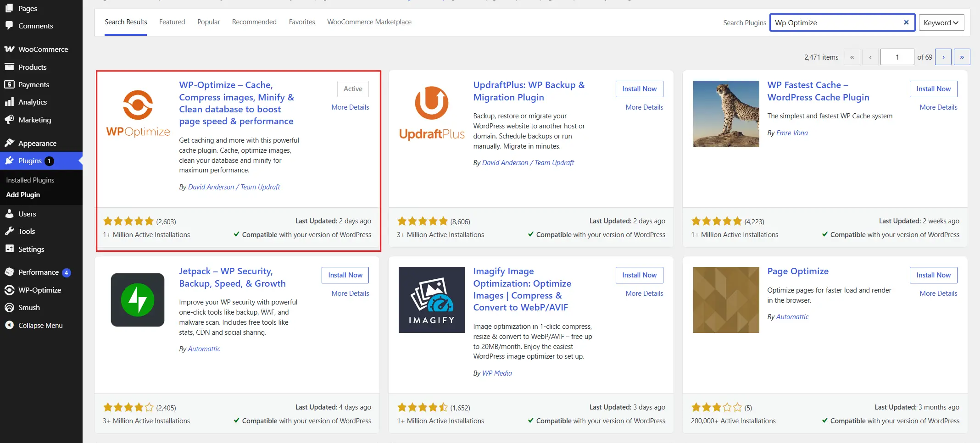Open the Keyword search type dropdown
The width and height of the screenshot is (980, 443).
941,22
